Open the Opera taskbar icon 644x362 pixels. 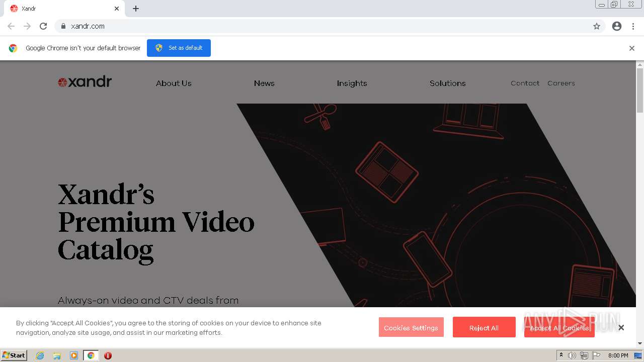[108, 355]
